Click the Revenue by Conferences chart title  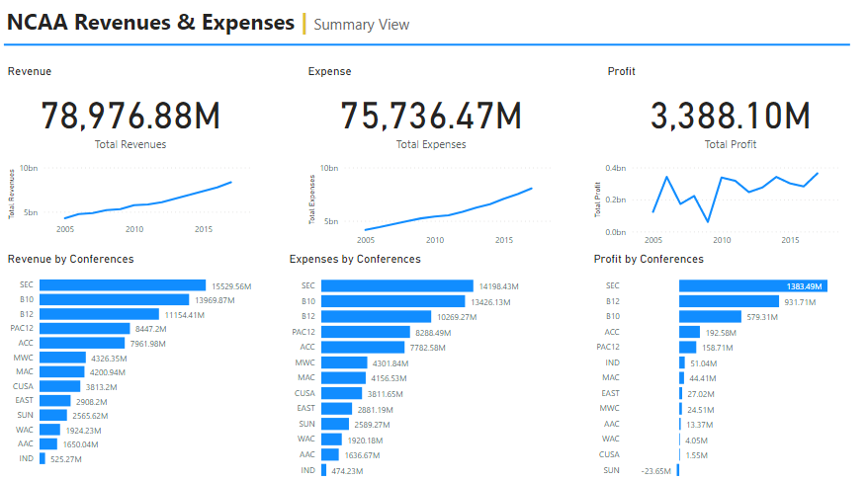click(x=71, y=259)
